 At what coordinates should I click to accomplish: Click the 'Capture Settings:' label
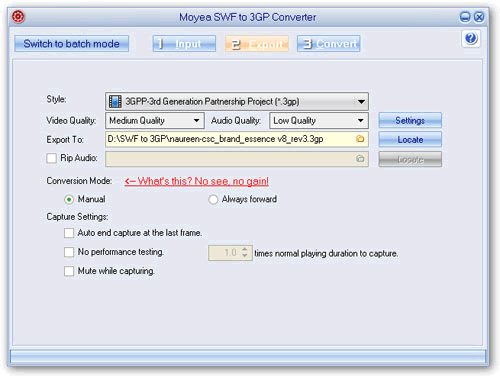[77, 217]
